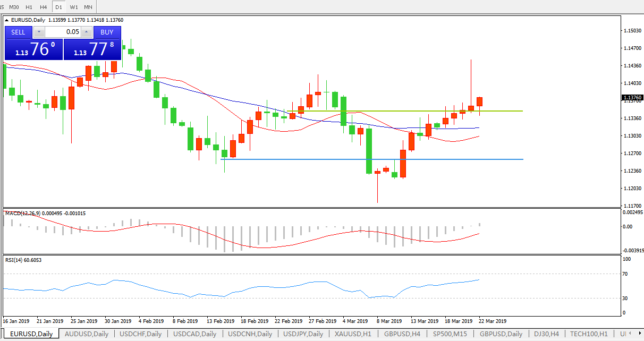Image resolution: width=644 pixels, height=341 pixels.
Task: Activate the D1 daily timeframe
Action: [x=58, y=7]
